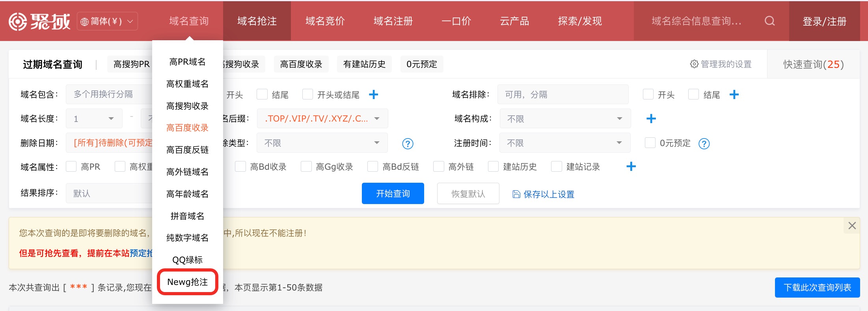Screen dimensions: 868x311
Task: Click the plus icon next to 域名构成
Action: (651, 119)
